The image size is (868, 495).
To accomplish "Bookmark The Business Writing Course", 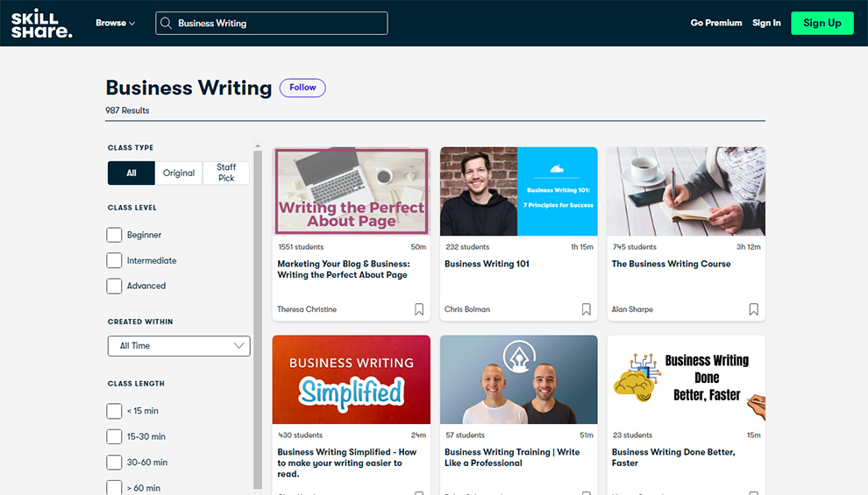I will (753, 309).
